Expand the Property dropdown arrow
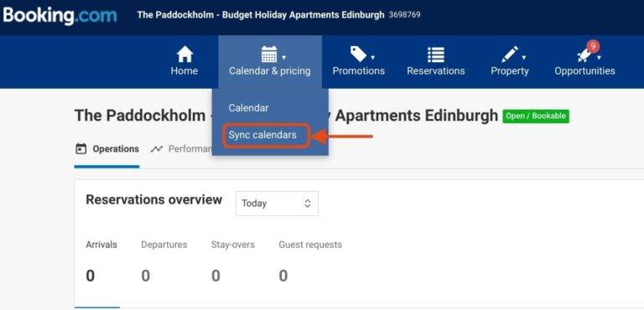 coord(523,58)
